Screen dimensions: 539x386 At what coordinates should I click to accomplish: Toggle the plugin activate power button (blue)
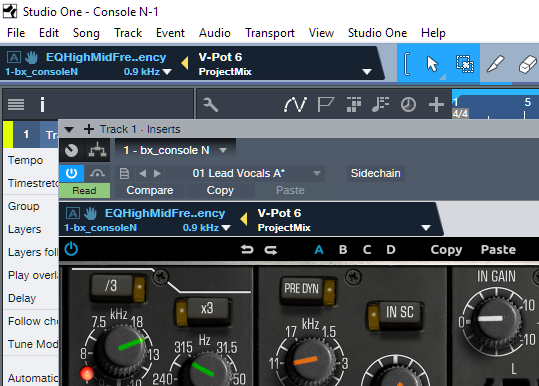[72, 173]
